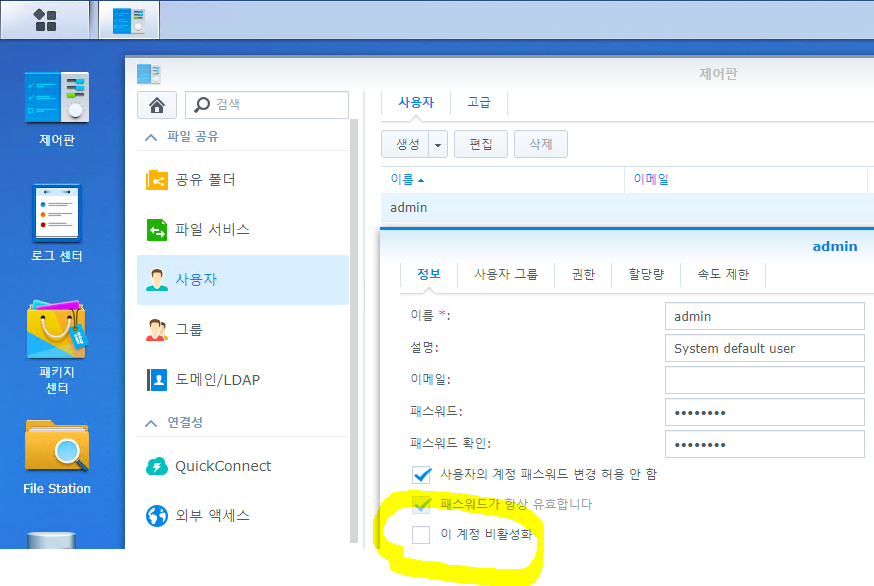Viewport: 874px width, 586px height.
Task: Click the 사용자 person icon in sidebar
Action: [x=157, y=280]
